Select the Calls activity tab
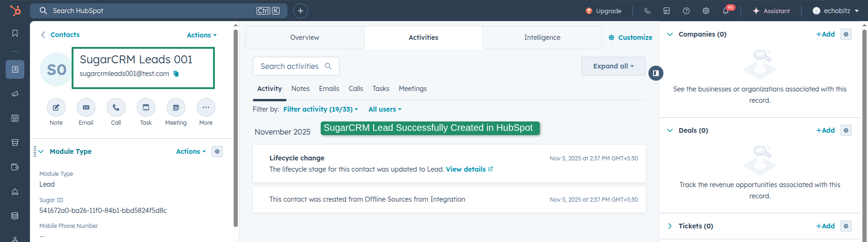The image size is (868, 242). 356,89
